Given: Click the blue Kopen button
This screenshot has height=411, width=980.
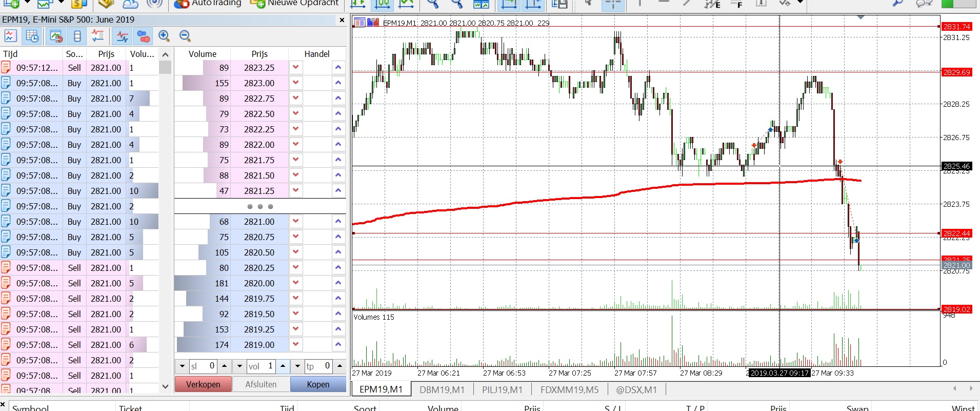Looking at the screenshot, I should coord(318,384).
